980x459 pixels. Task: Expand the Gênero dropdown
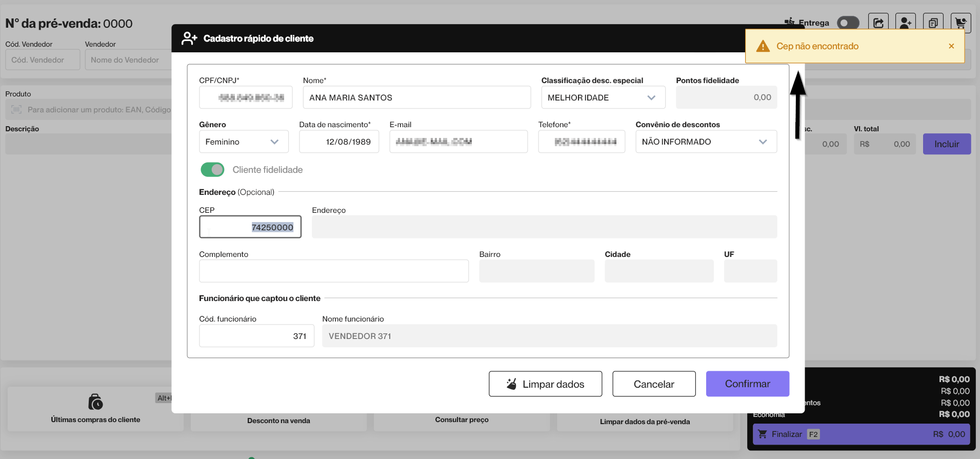(x=244, y=142)
